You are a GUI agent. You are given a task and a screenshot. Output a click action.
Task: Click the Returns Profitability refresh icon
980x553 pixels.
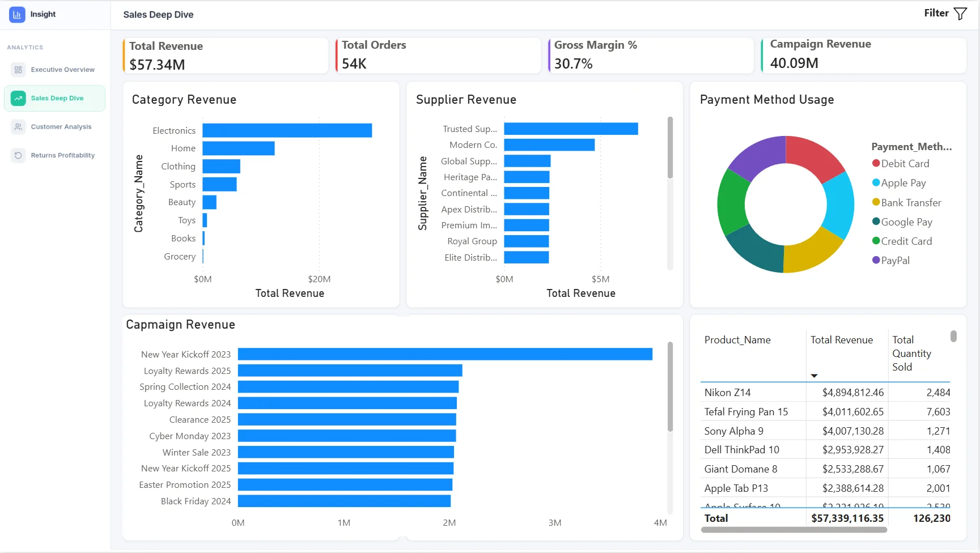18,155
